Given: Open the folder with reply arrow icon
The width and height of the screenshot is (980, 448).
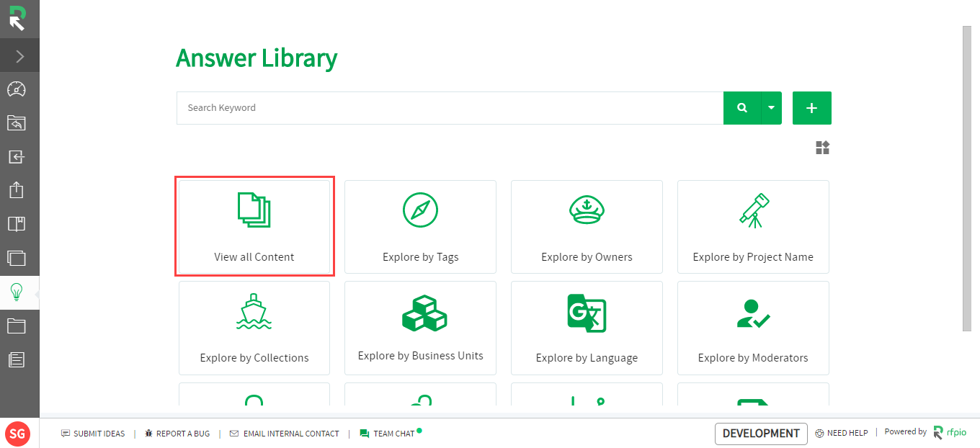Looking at the screenshot, I should coord(17,123).
